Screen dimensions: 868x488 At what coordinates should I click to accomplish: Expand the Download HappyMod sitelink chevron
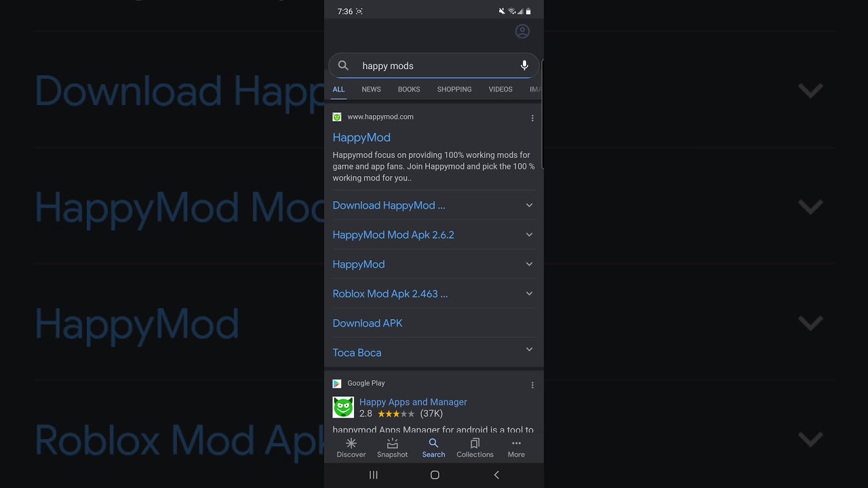click(530, 205)
